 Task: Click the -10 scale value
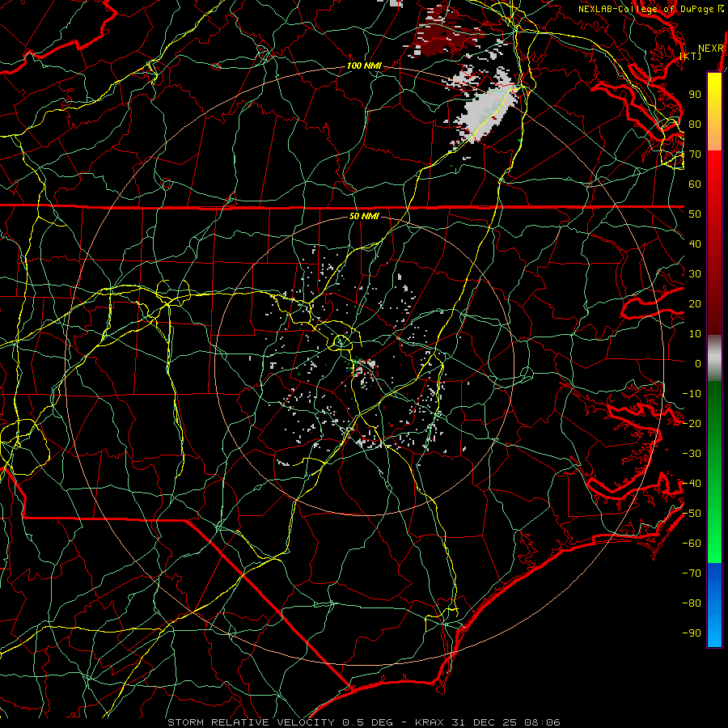coord(692,394)
